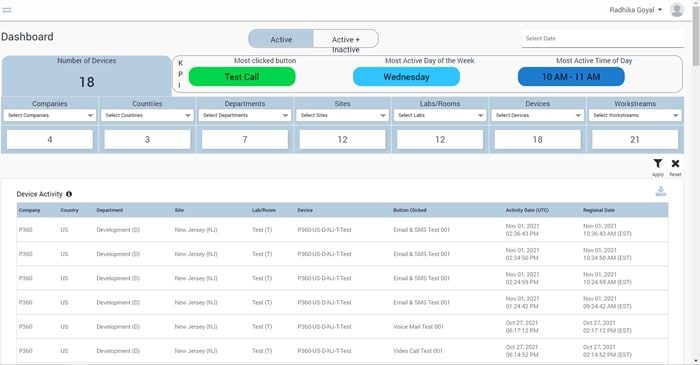The width and height of the screenshot is (700, 365).
Task: Click the Dashboard page title
Action: click(x=27, y=37)
